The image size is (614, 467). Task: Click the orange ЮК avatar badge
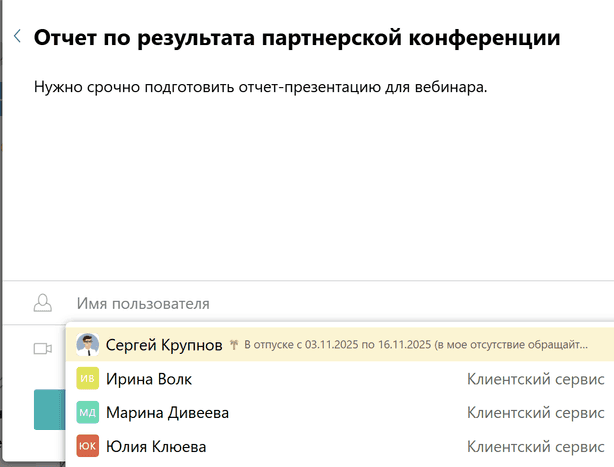88,446
